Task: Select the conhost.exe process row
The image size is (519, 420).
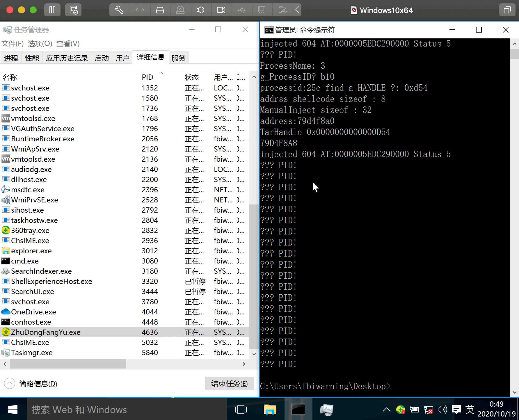Action: (x=125, y=322)
